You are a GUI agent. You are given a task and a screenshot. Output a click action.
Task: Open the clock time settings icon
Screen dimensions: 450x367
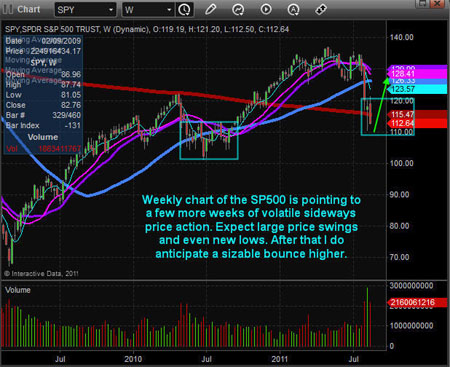(184, 10)
